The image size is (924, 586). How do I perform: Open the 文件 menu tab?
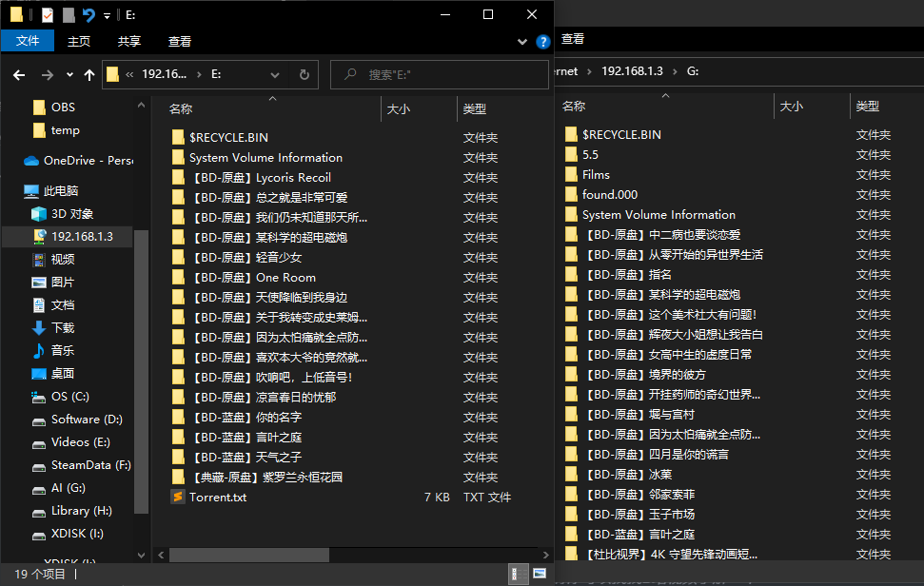[x=28, y=41]
